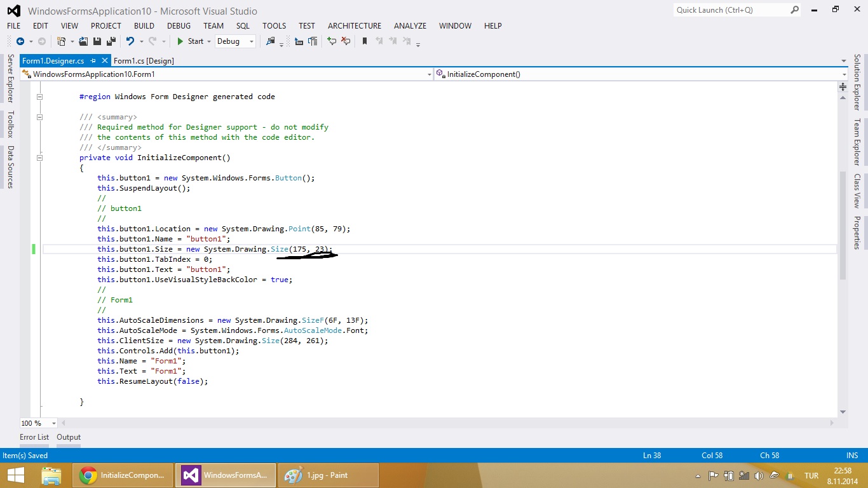Image resolution: width=868 pixels, height=488 pixels.
Task: Toggle a bookmark with the bookmark icon
Action: [x=365, y=41]
